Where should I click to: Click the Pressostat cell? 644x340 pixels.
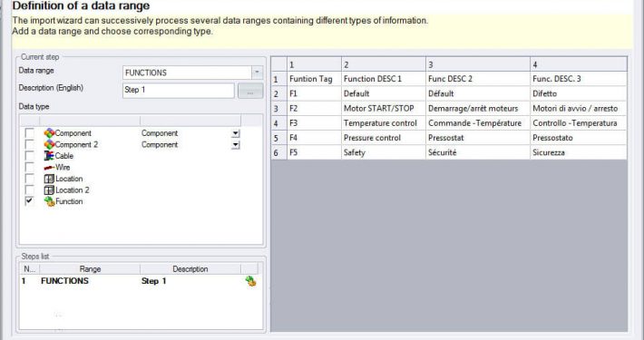coord(478,138)
